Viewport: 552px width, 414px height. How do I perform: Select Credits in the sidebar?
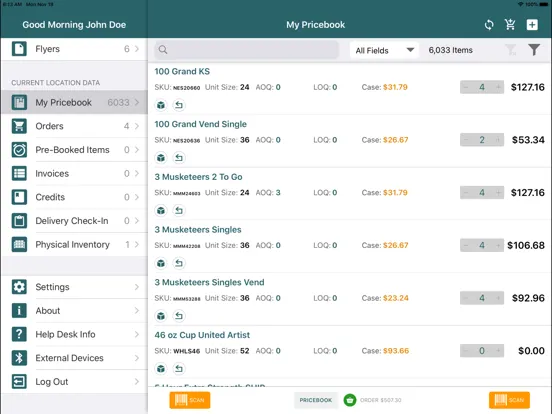pos(74,197)
